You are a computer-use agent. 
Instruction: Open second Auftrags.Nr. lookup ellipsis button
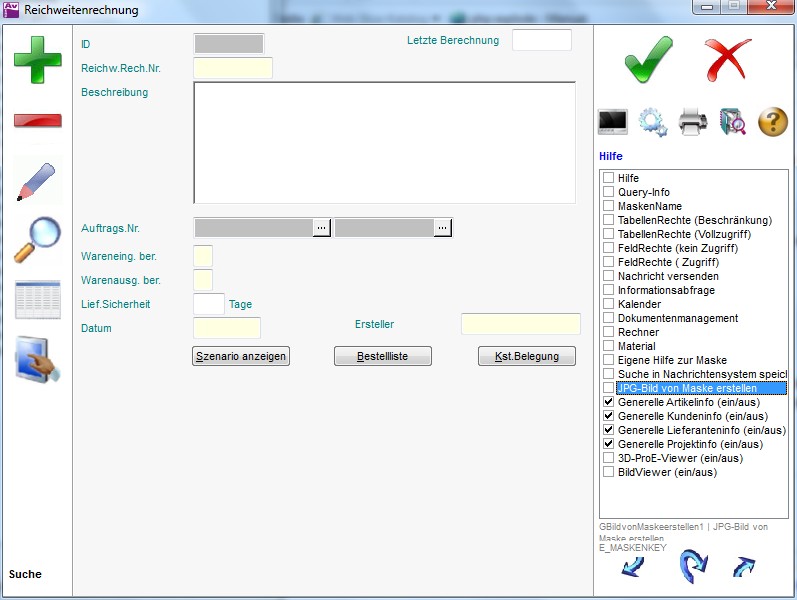click(442, 228)
